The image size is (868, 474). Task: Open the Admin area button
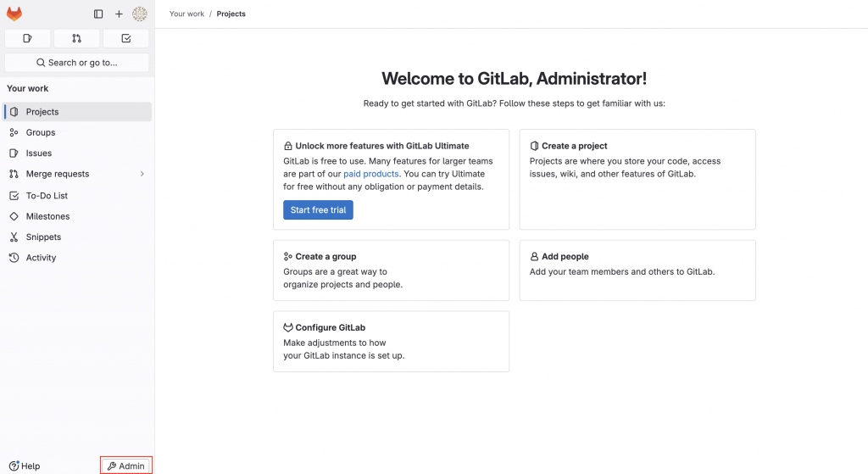[126, 466]
